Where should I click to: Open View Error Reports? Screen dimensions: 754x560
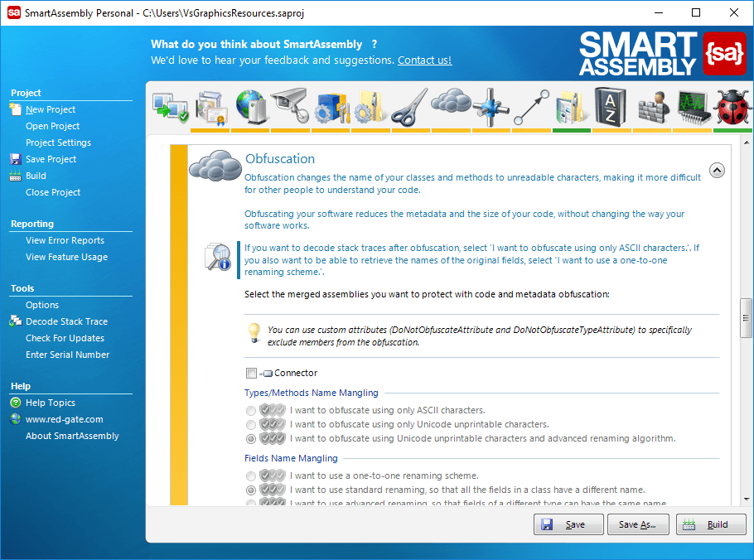pos(65,240)
